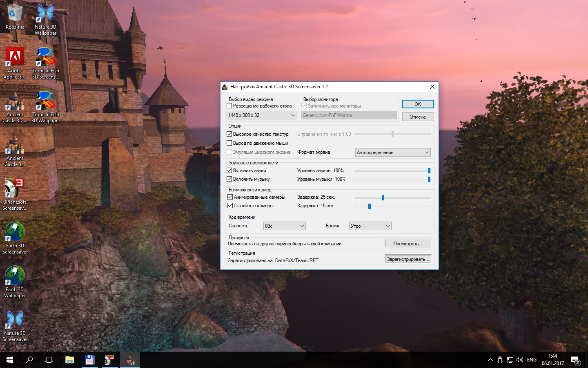Click the Посмотреть... button

(408, 244)
